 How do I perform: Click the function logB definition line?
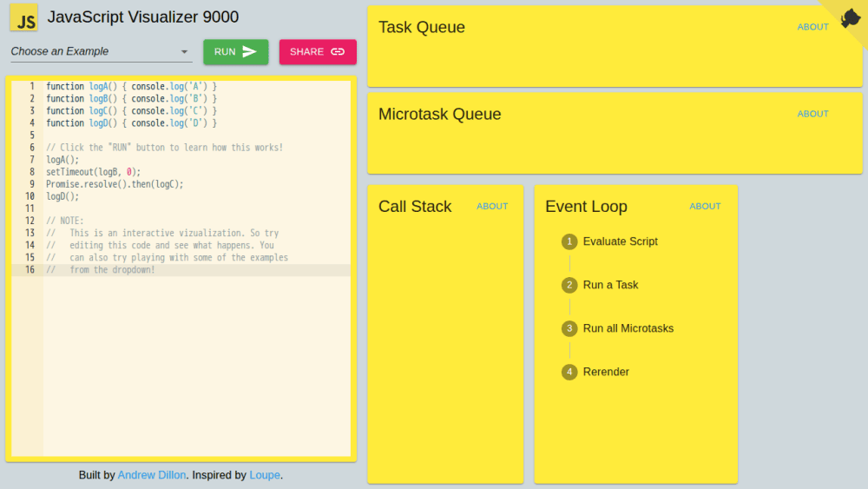[x=131, y=98]
